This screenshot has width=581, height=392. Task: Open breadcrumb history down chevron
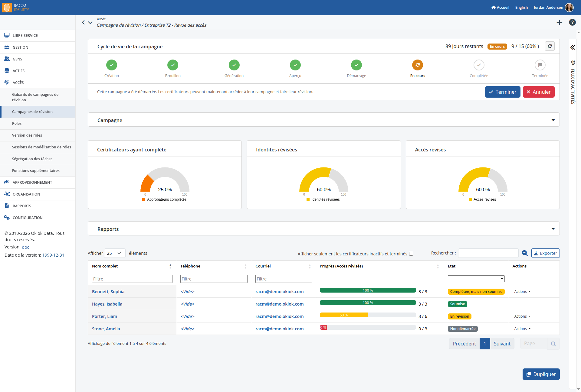click(x=90, y=22)
